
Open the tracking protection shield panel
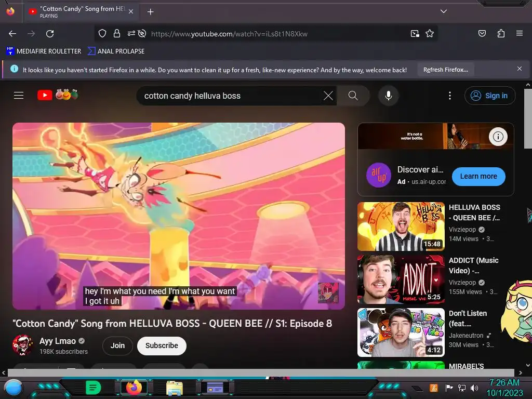(102, 34)
